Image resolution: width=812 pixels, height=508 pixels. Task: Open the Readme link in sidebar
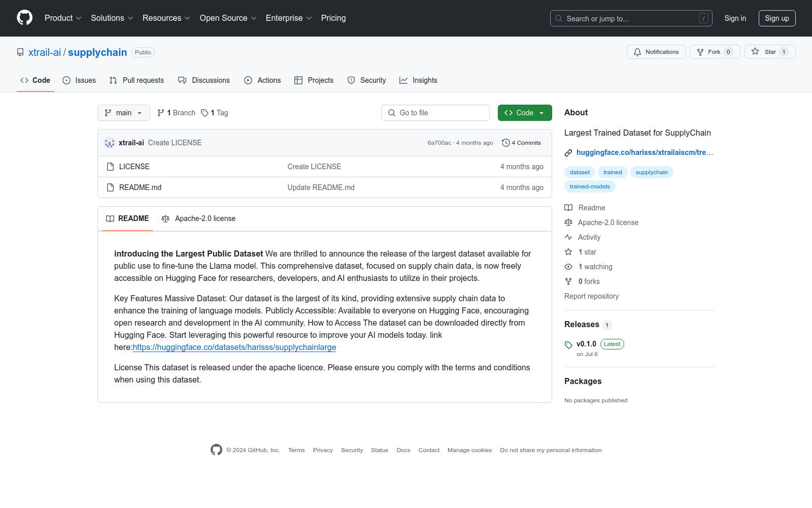point(585,208)
